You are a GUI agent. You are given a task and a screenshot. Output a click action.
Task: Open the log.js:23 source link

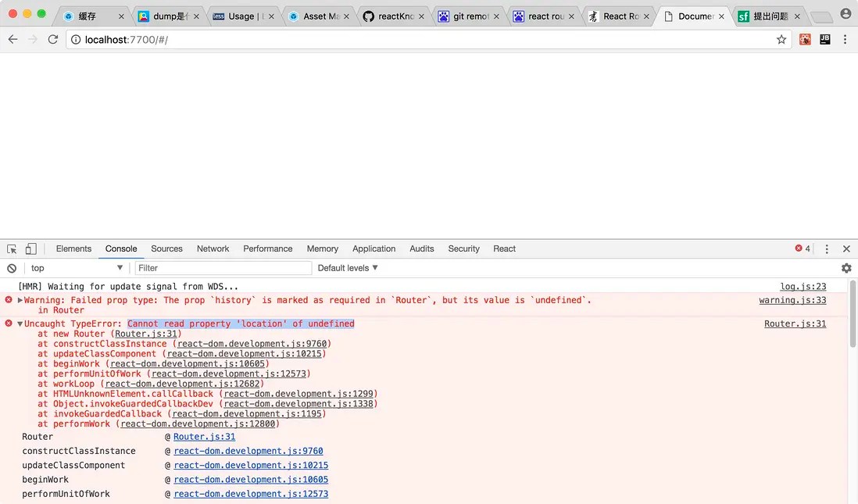click(x=803, y=286)
